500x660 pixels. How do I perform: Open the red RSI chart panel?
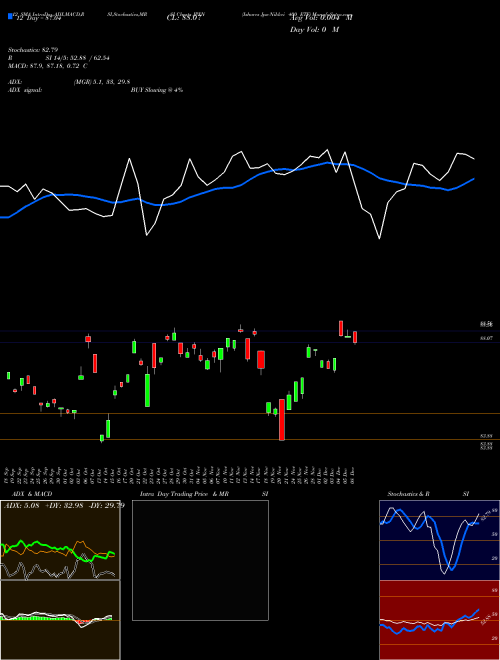point(439,620)
